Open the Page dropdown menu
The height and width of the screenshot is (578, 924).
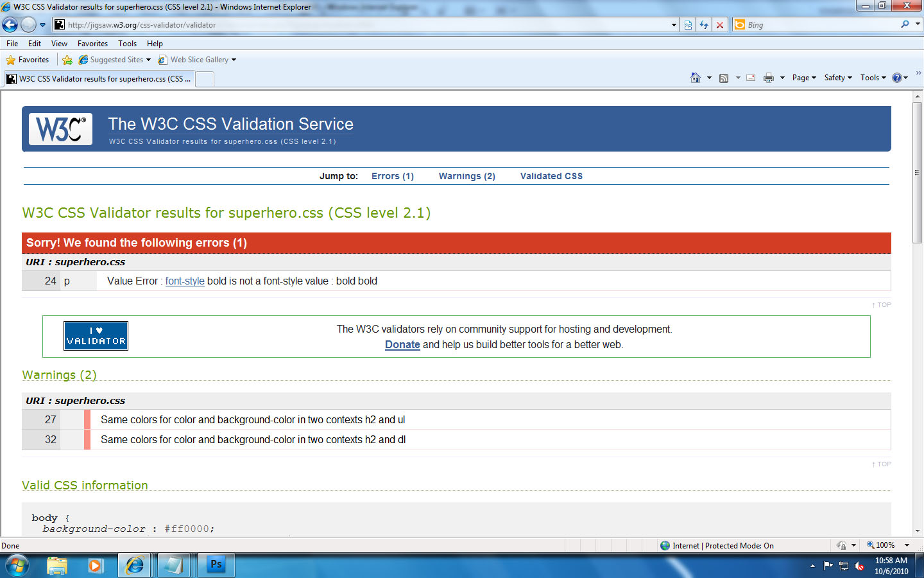pyautogui.click(x=803, y=78)
